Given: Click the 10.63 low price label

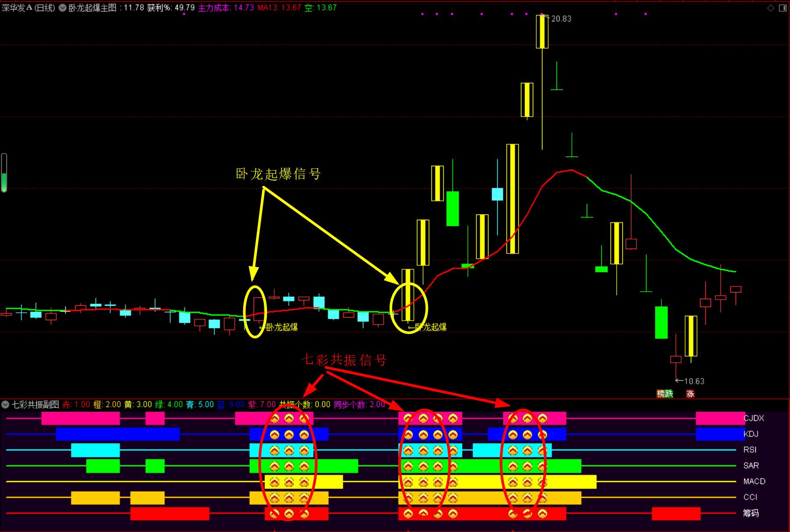Looking at the screenshot, I should click(694, 381).
